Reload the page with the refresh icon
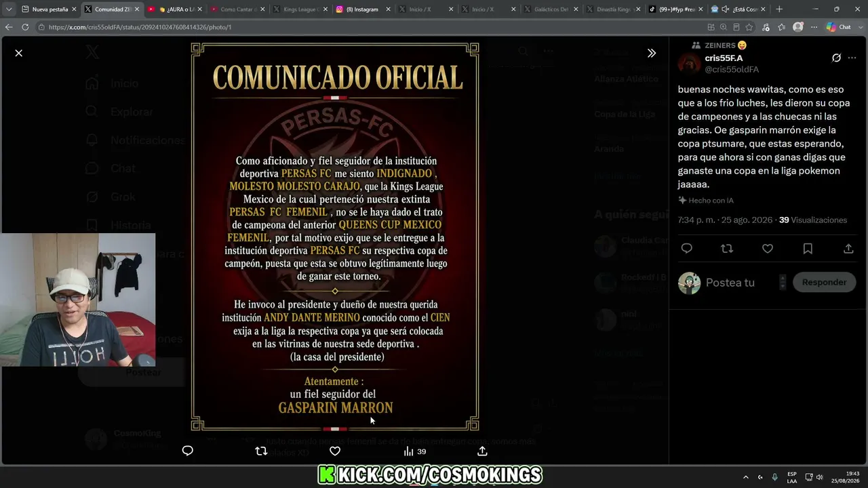Image resolution: width=868 pixels, height=488 pixels. [25, 27]
